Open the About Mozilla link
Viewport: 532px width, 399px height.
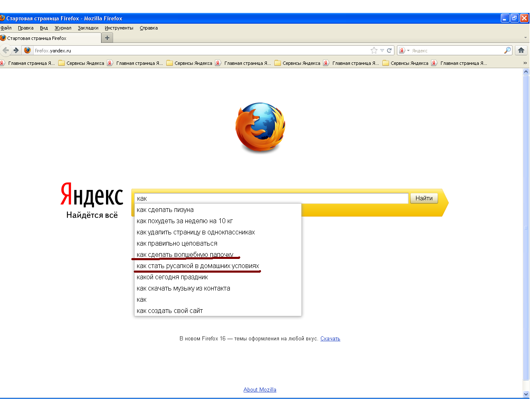tap(260, 390)
